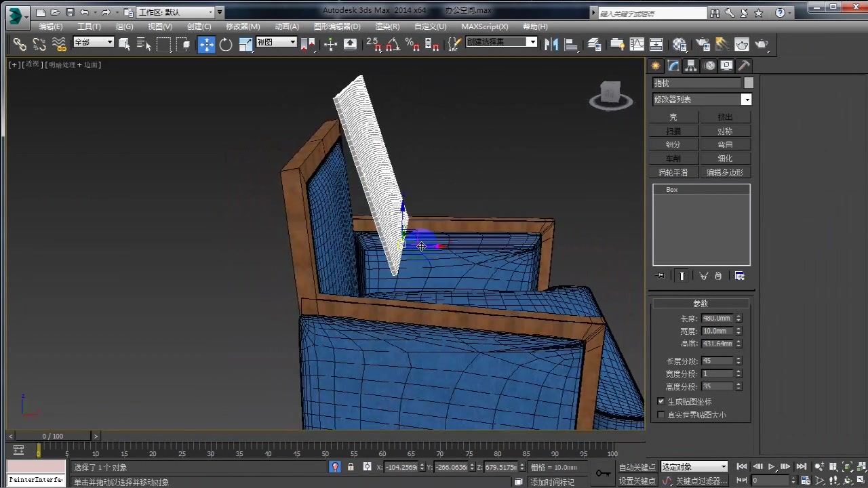Open the 渲染(R) menu
The height and width of the screenshot is (488, 868).
tap(387, 26)
